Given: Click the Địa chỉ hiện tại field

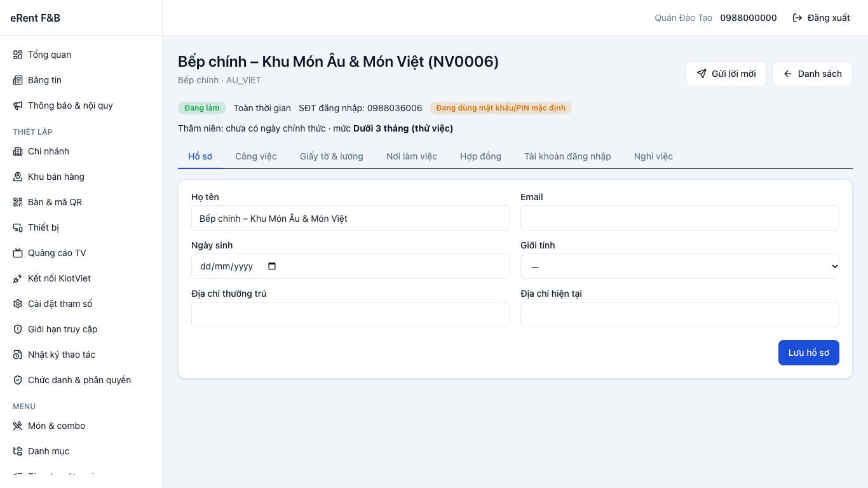Looking at the screenshot, I should (x=680, y=315).
